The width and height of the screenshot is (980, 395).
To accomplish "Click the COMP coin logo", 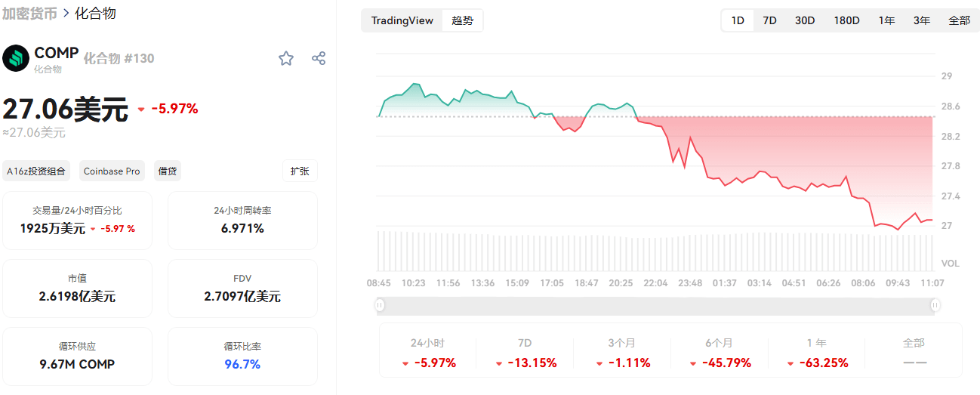I will coord(16,58).
